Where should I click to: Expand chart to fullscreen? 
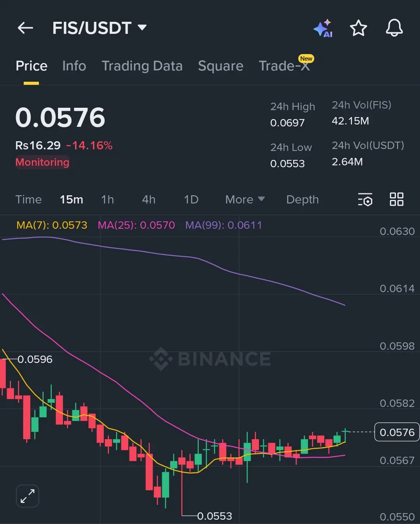(28, 496)
